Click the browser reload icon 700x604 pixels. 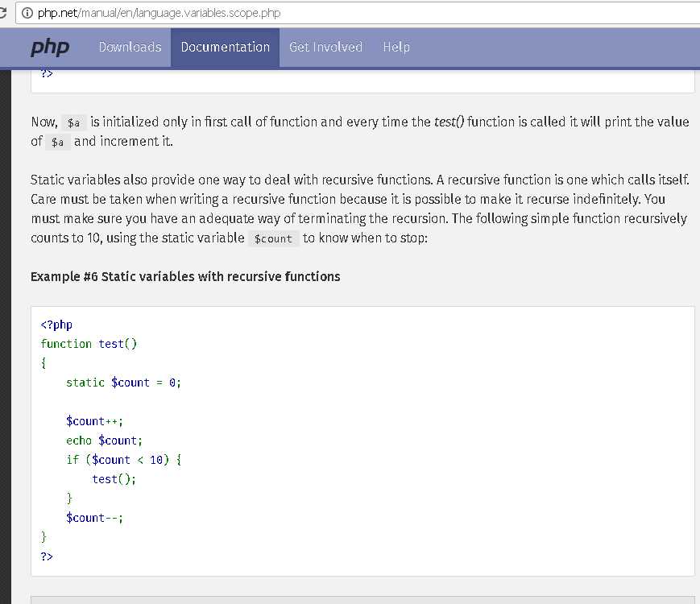coord(6,13)
